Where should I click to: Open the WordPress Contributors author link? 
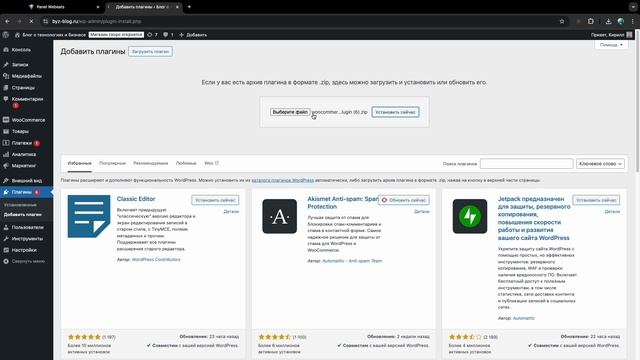click(x=156, y=260)
